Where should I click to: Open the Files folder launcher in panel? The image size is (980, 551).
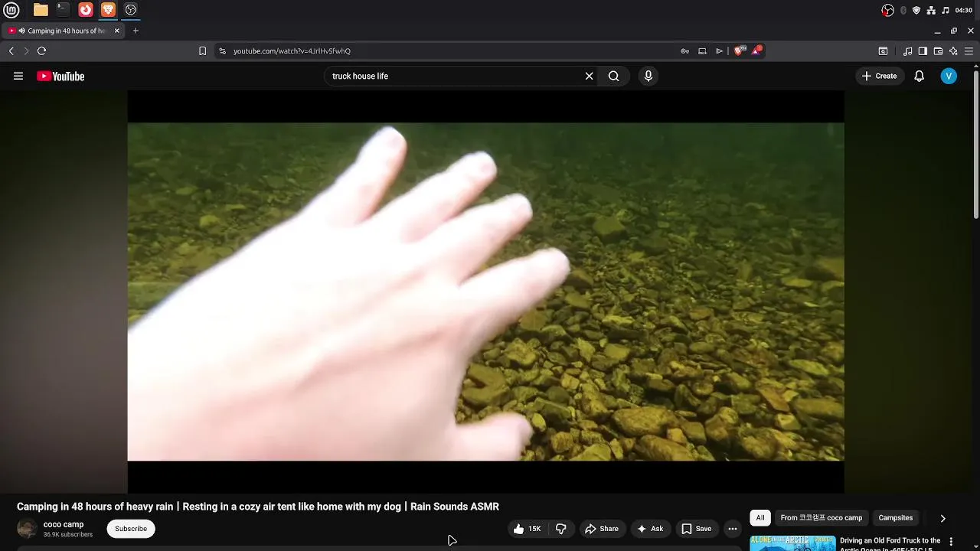pyautogui.click(x=41, y=10)
